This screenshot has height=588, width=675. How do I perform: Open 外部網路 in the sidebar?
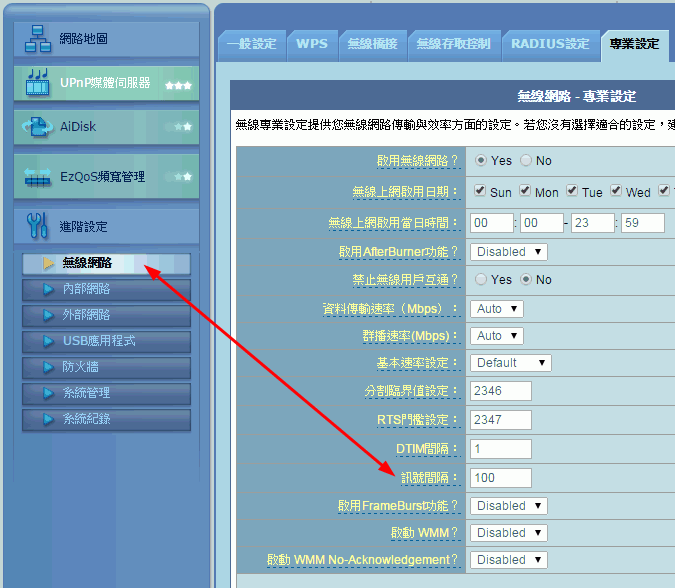click(x=106, y=316)
